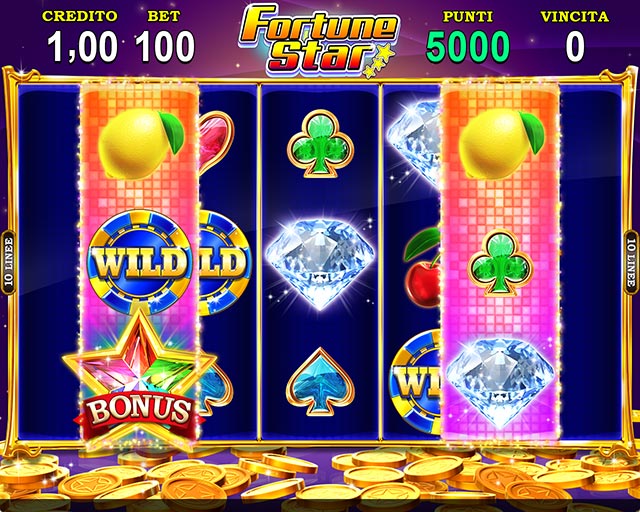Click the Credito value 1,00

(83, 47)
